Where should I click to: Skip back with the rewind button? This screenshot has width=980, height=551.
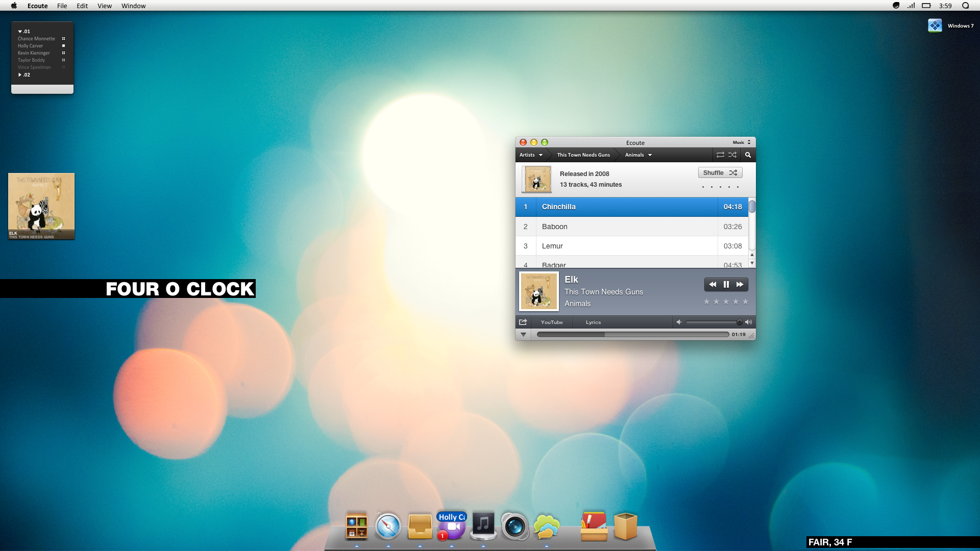pyautogui.click(x=713, y=285)
